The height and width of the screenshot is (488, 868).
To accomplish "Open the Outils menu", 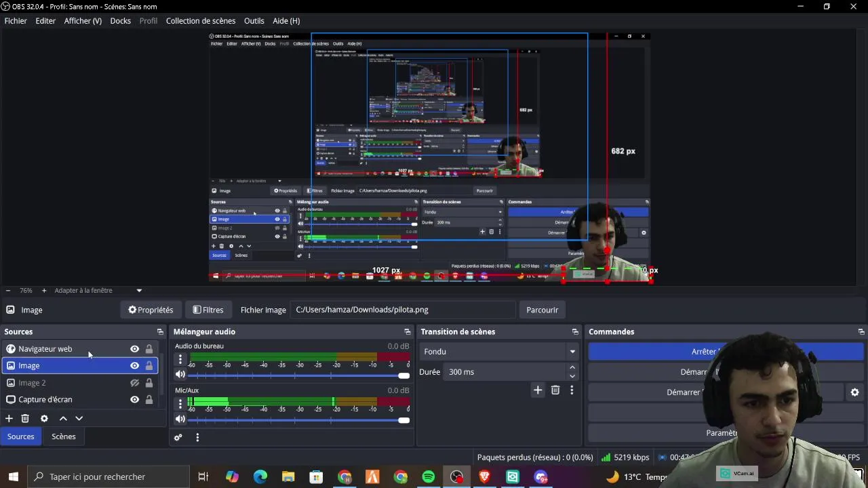I will coord(254,21).
